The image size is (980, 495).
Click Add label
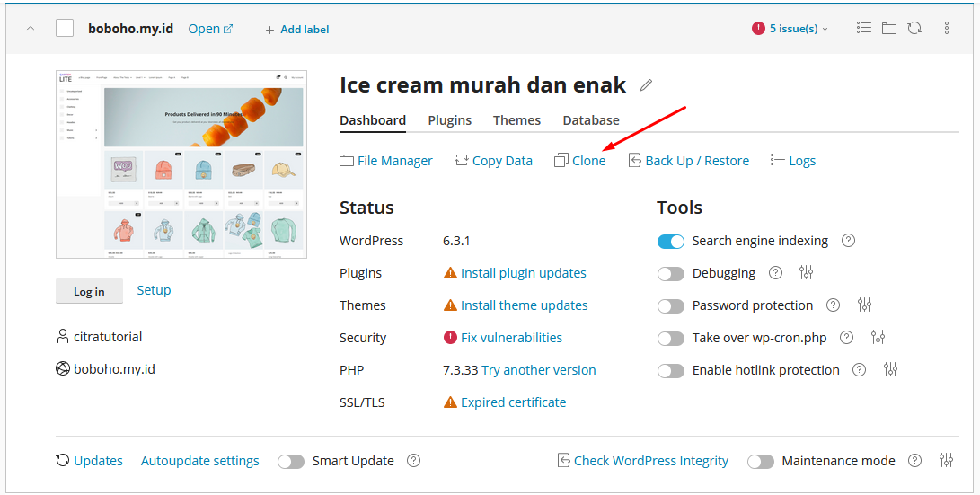click(297, 30)
